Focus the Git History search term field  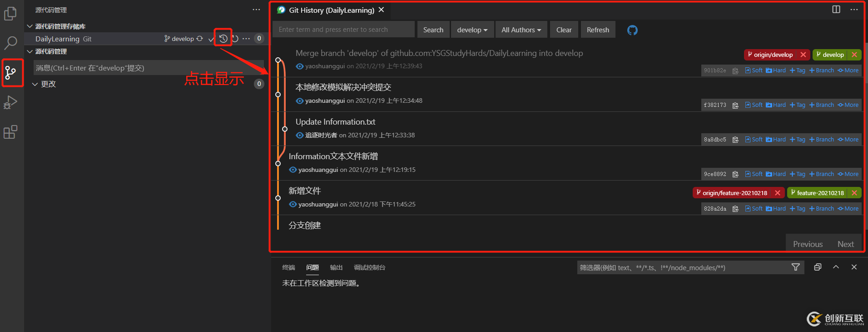pos(343,30)
